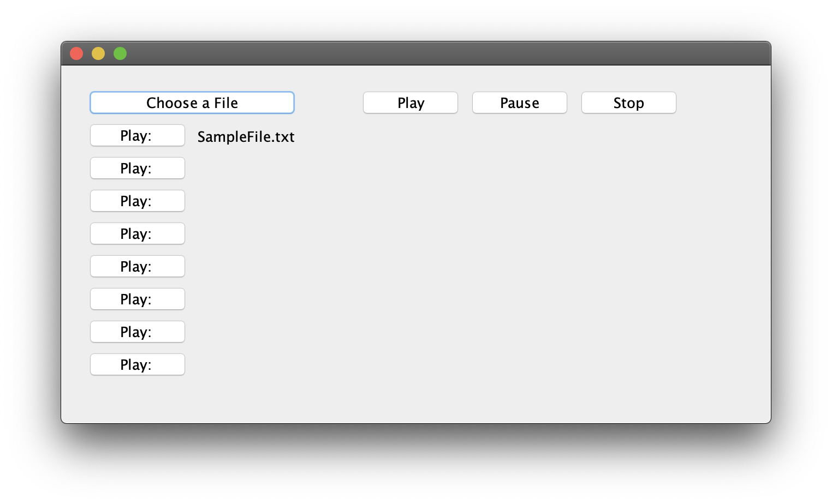This screenshot has height=504, width=832.
Task: Click the Play: button next to SampleFile.txt
Action: [137, 135]
